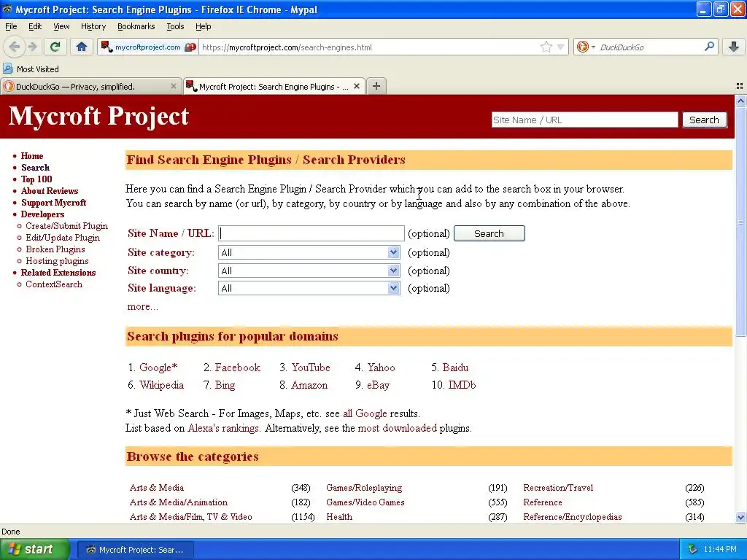Open the Wikipedia plugin link
Viewport: 747px width, 560px height.
161,385
